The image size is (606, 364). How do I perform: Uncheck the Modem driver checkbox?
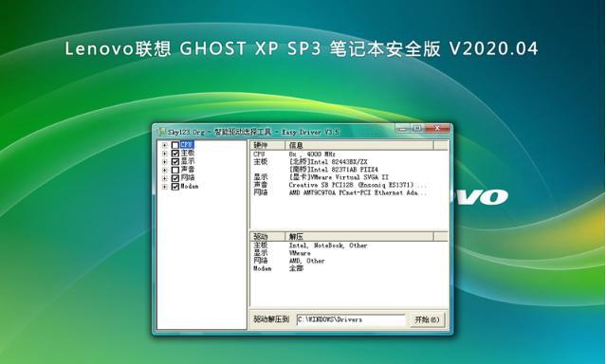pyautogui.click(x=175, y=187)
